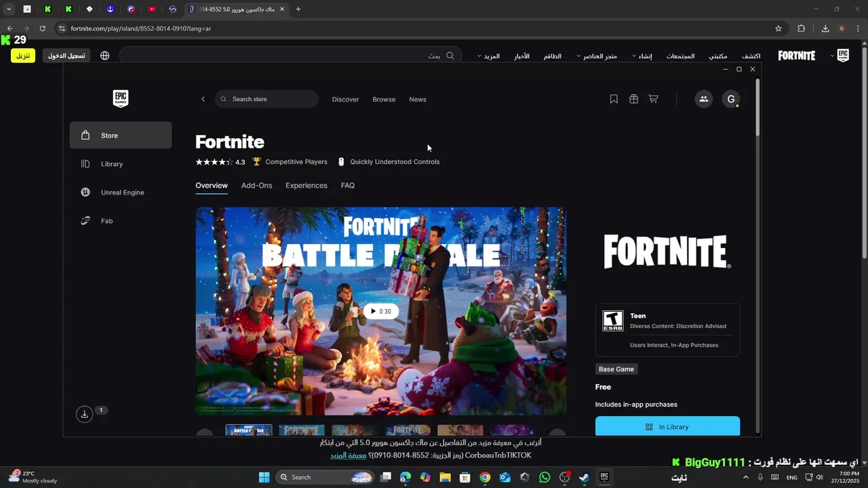Open Discover in launcher navigation

tap(345, 99)
